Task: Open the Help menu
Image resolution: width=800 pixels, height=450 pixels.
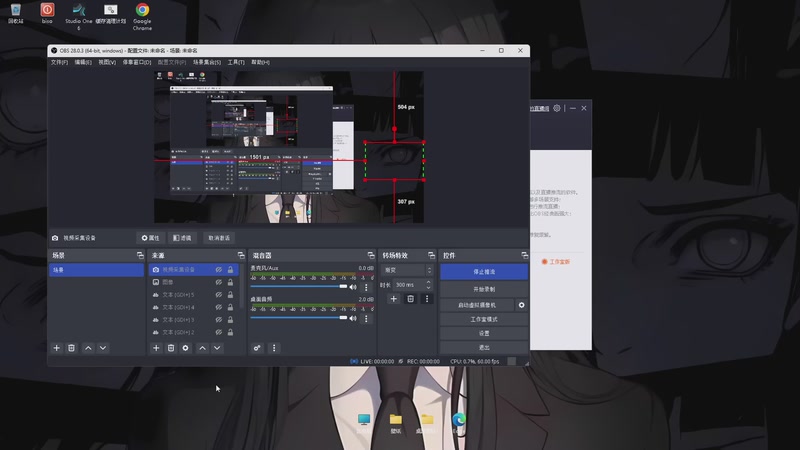Action: click(x=260, y=62)
